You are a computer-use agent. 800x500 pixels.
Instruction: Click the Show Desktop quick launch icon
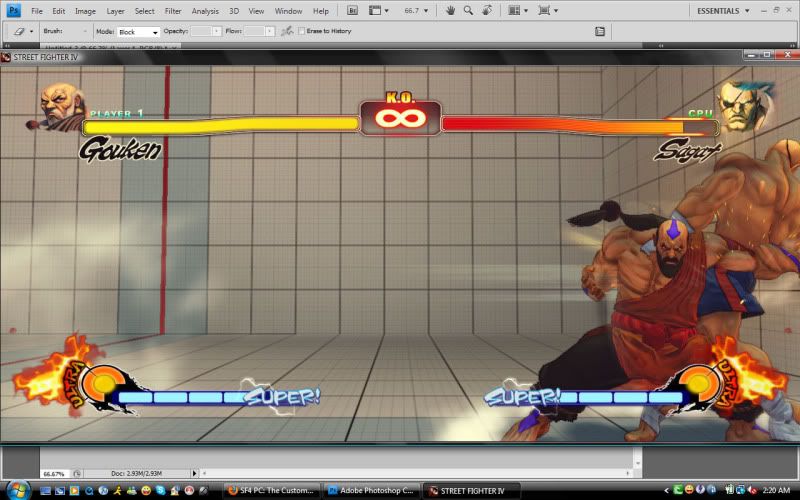click(45, 491)
